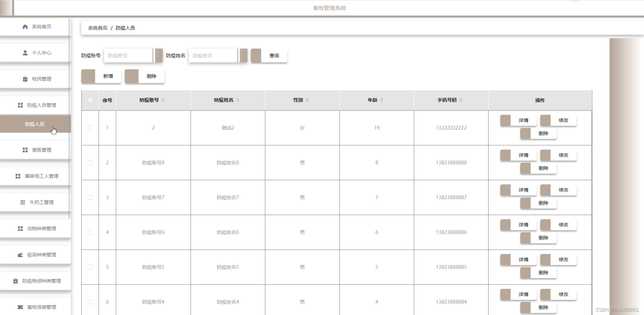Viewport: 644px width, 315px height.
Task: Open 畜牧信息管理 in the sidebar
Action: point(35,307)
